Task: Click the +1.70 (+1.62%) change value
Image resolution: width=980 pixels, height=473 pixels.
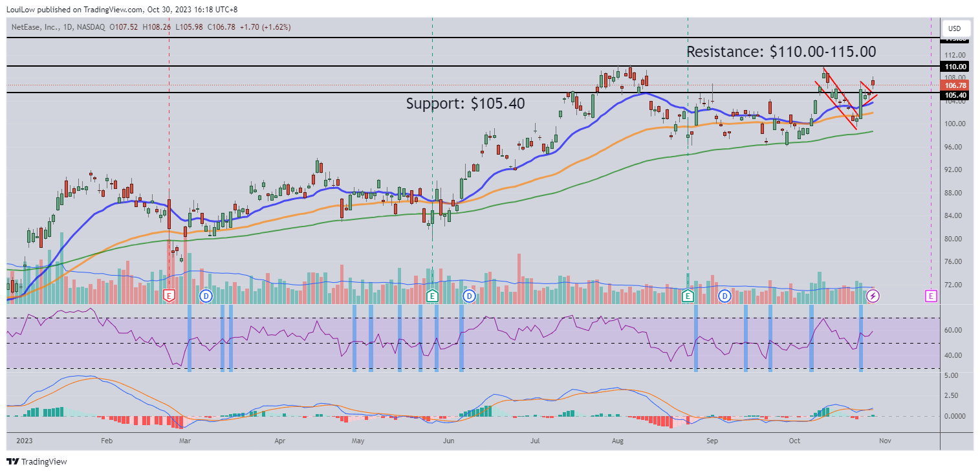Action: [x=265, y=27]
